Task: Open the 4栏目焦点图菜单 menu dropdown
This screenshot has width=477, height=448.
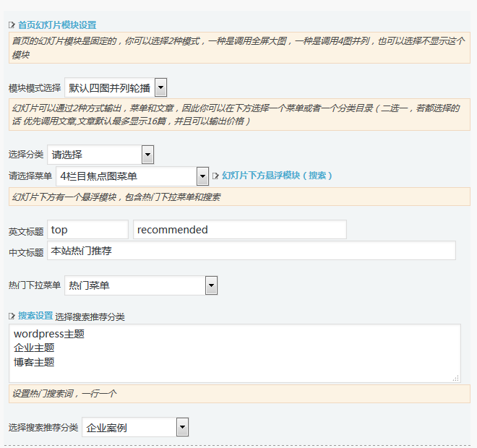Action: point(132,176)
